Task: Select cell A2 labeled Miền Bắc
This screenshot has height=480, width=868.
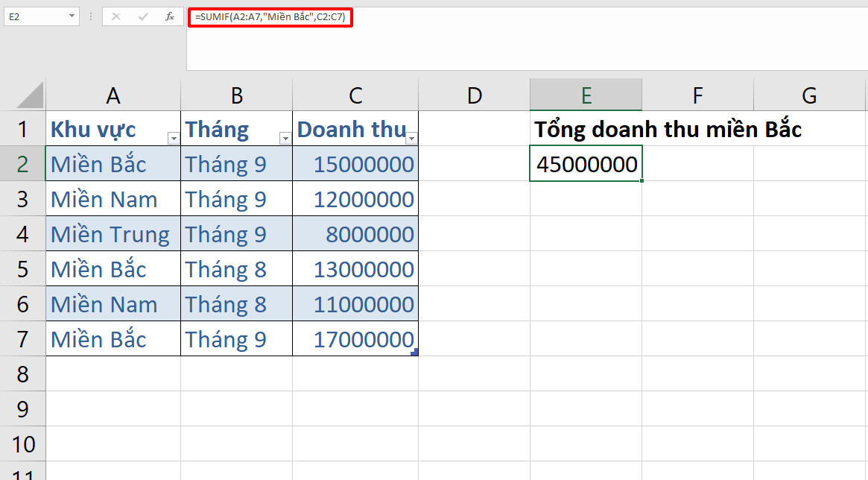Action: click(113, 163)
